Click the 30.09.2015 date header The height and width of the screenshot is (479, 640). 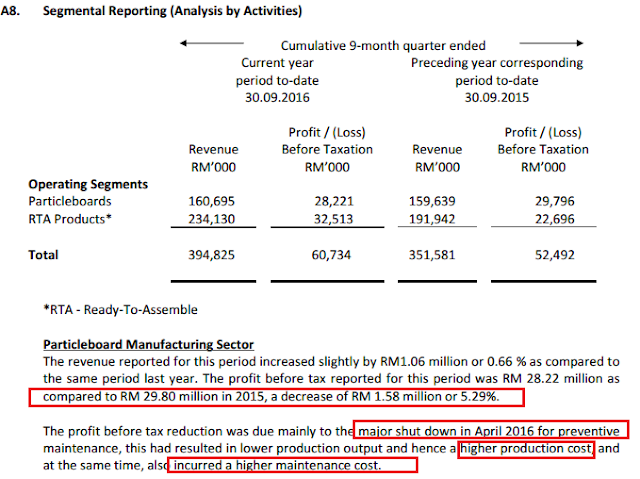point(497,98)
